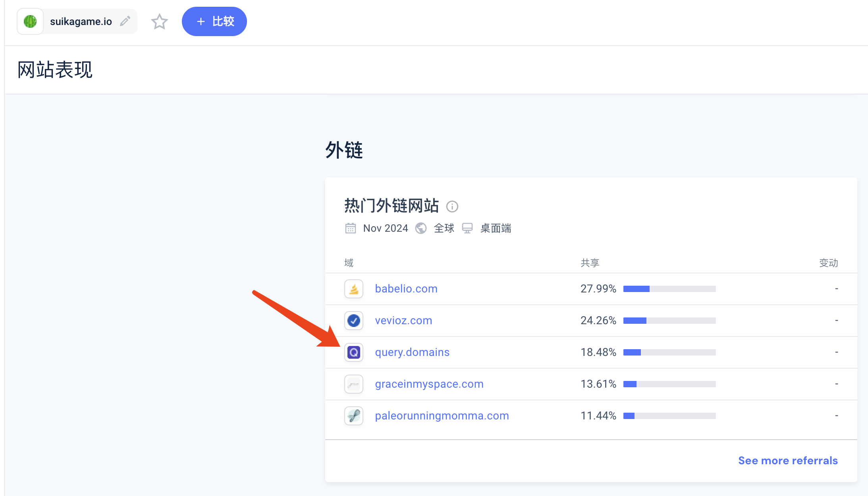Click the graceinmyspace.com favicon
The width and height of the screenshot is (868, 496).
coord(354,384)
